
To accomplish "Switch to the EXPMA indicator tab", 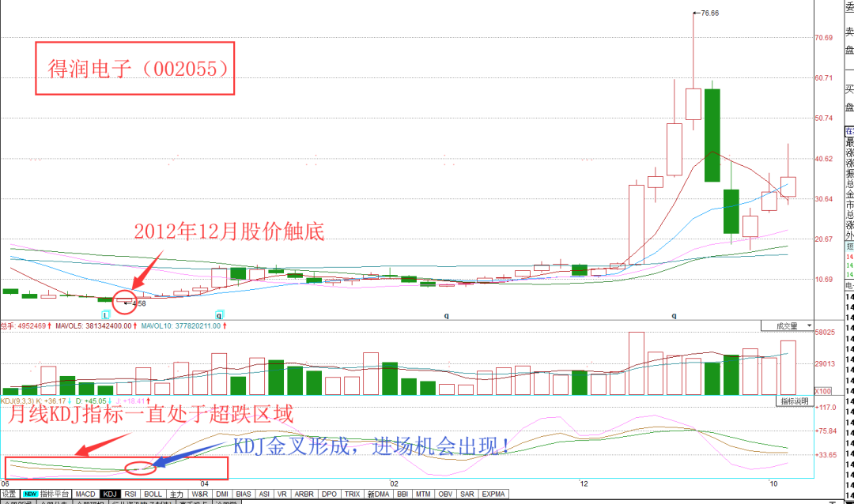I will coord(493,495).
